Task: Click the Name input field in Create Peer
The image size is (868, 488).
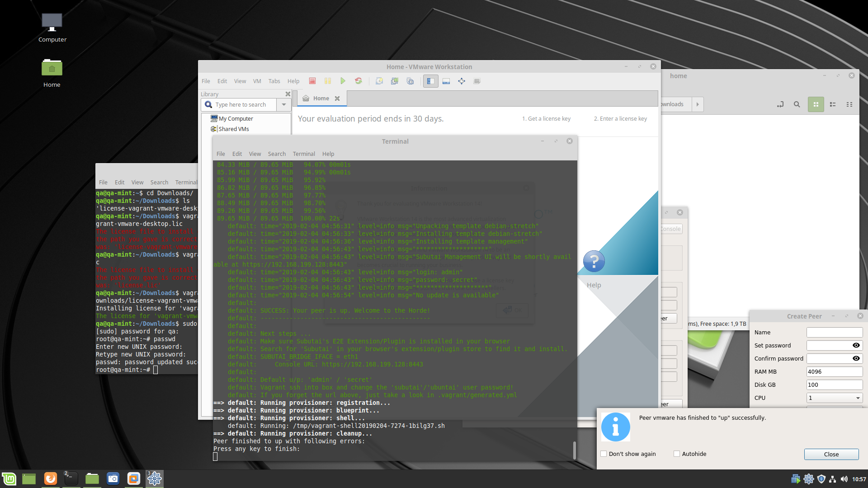Action: coord(834,332)
